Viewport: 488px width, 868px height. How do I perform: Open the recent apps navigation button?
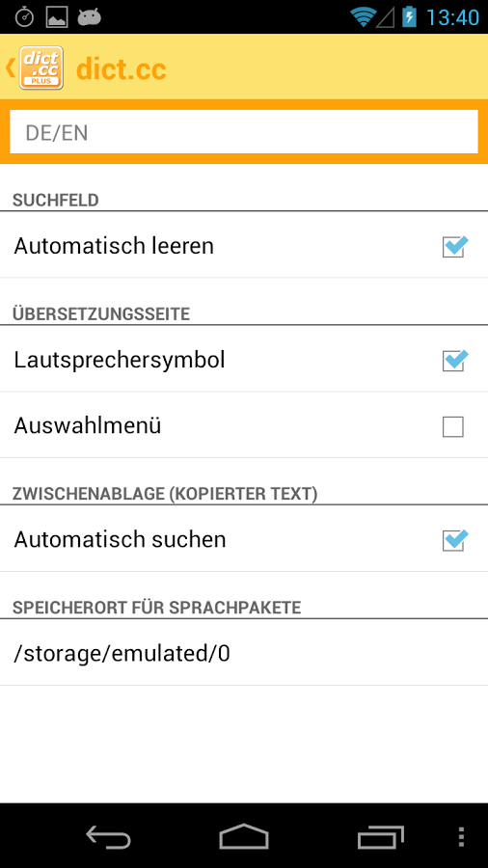(x=380, y=836)
